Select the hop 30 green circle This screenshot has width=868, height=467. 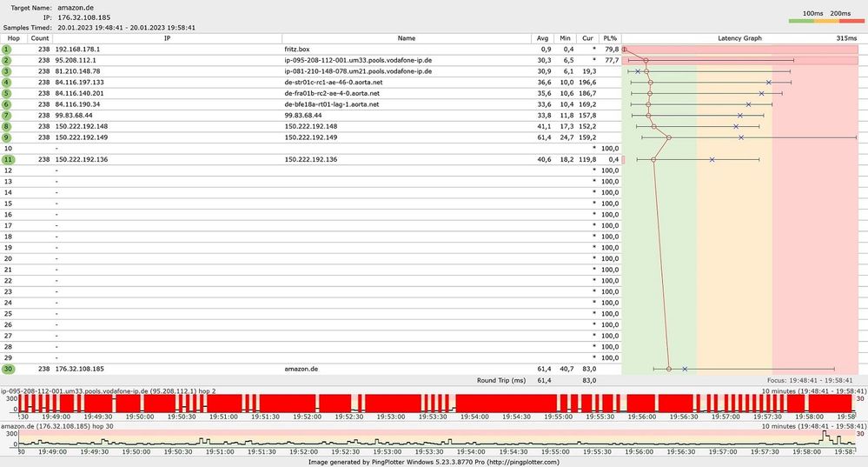click(x=8, y=369)
